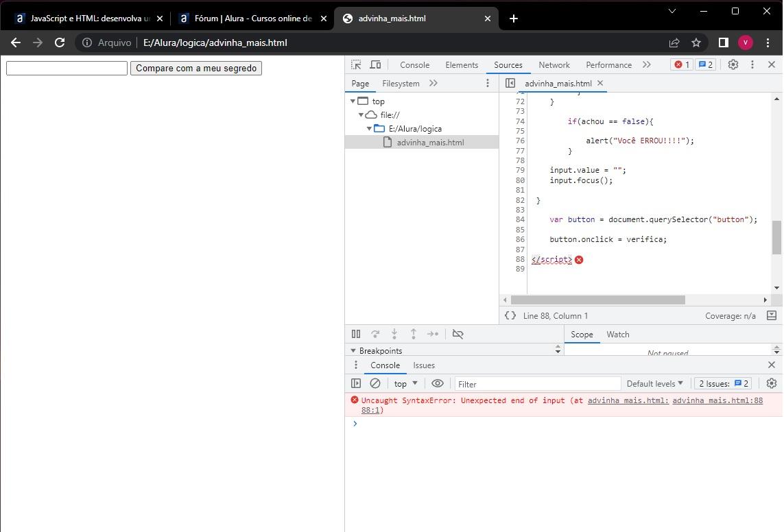Toggle deactivate breakpoints
The image size is (784, 532).
pyautogui.click(x=458, y=334)
